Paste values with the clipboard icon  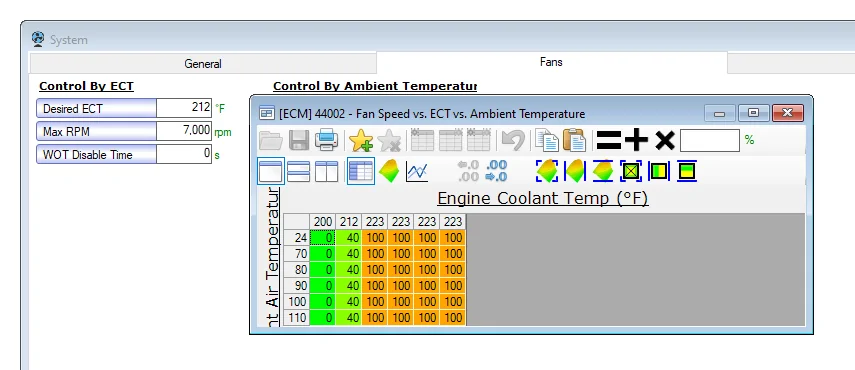[x=574, y=140]
